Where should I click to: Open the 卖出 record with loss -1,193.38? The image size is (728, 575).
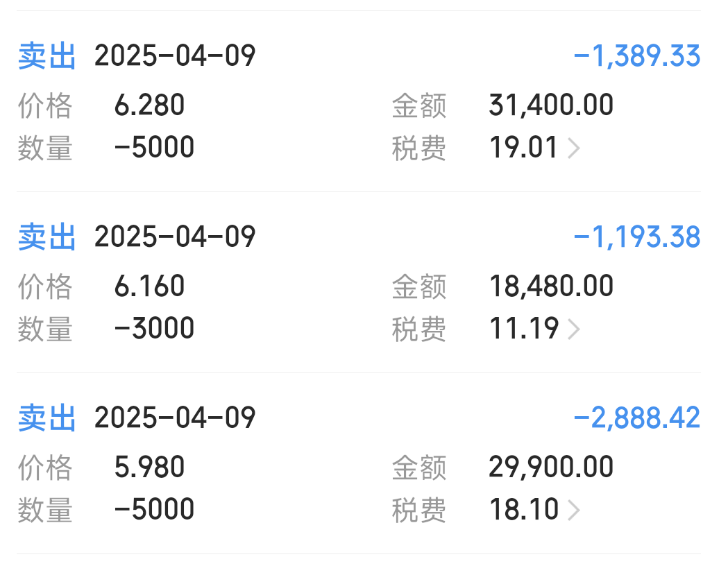[358, 282]
